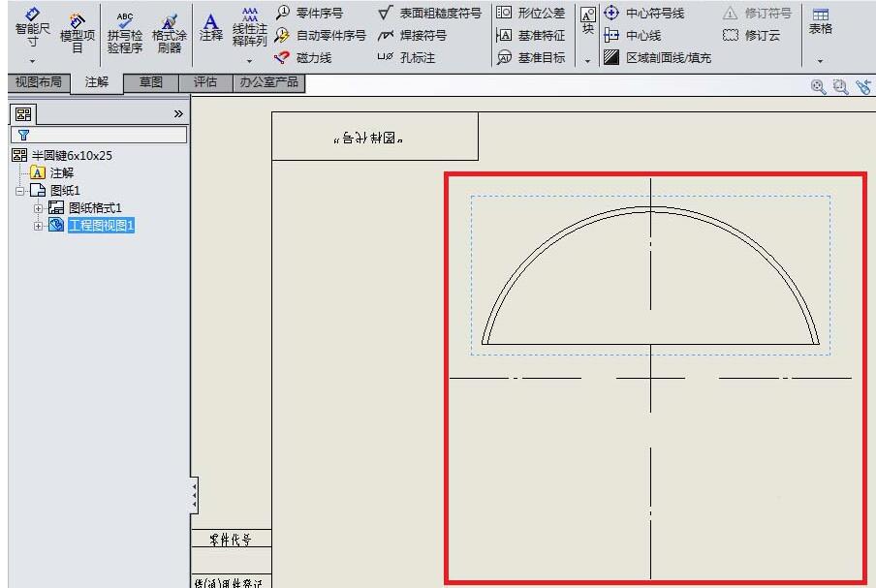
Task: Toggle the annotation filter funnel icon
Action: (x=22, y=135)
